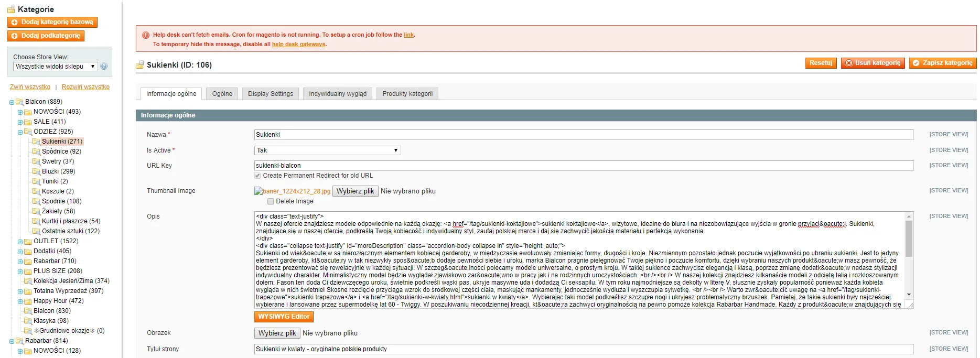Open the WYSIWYG Editor
The image size is (980, 358).
click(284, 317)
